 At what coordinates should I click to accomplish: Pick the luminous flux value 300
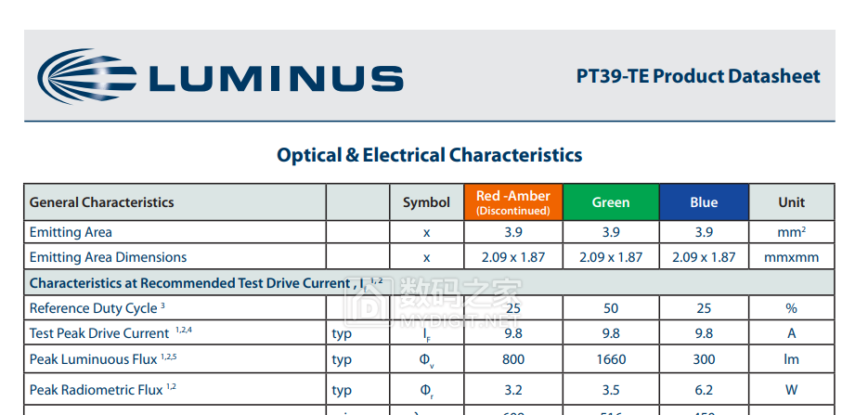[x=704, y=359]
